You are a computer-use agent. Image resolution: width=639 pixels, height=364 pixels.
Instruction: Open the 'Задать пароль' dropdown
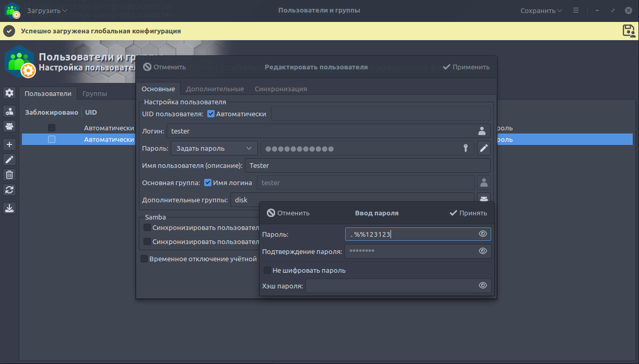pos(214,149)
